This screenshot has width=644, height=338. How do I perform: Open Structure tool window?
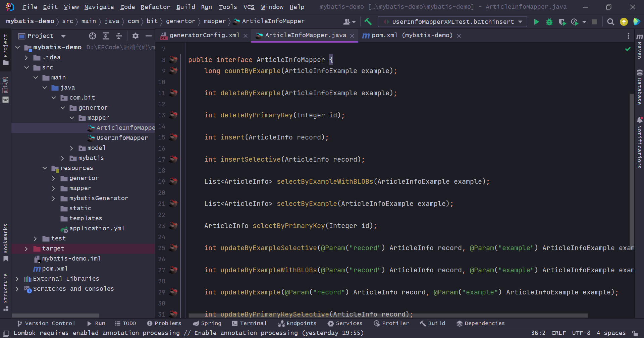pos(5,292)
